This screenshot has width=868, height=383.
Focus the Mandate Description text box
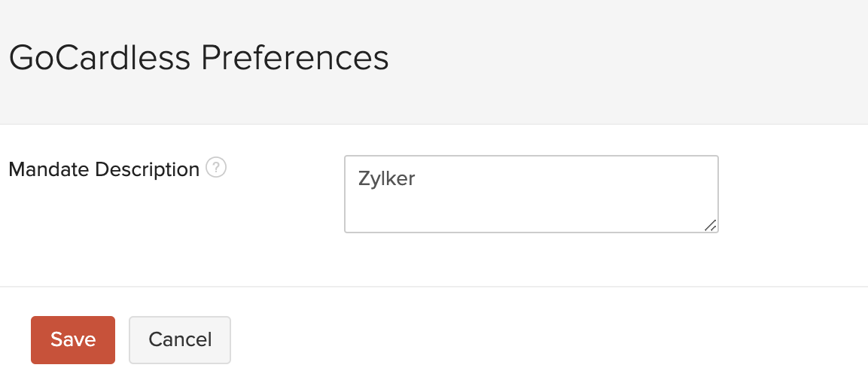(531, 194)
